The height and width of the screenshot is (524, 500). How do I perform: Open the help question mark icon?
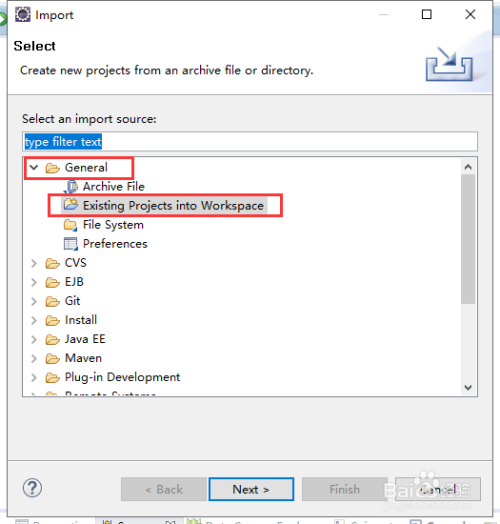(32, 488)
